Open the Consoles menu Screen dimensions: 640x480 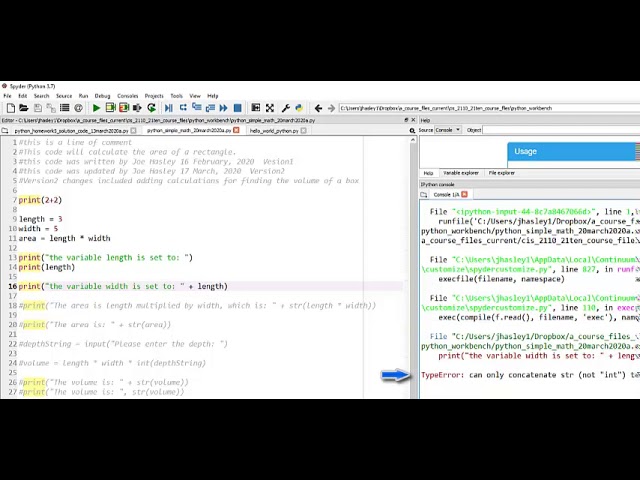[x=127, y=96]
